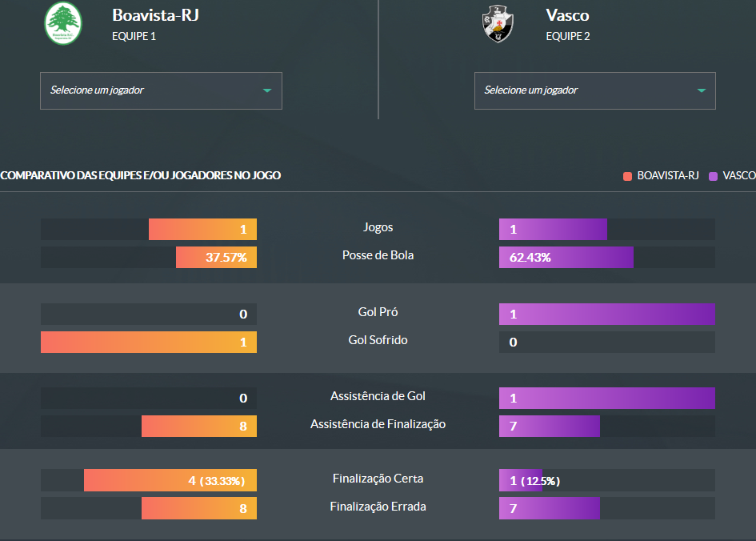Click the Boavista-RJ team crest logo

(63, 23)
